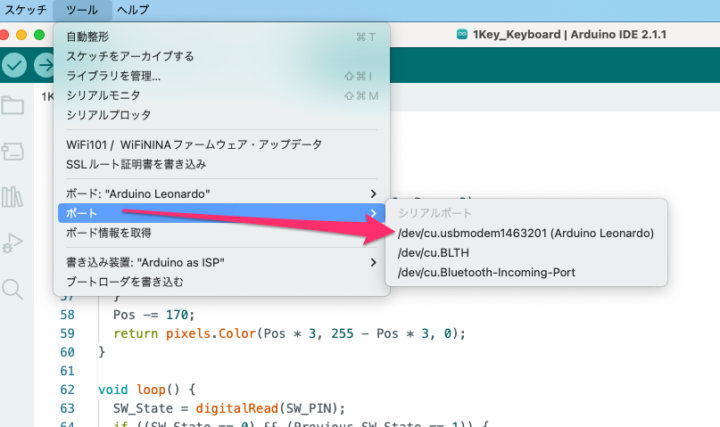
Task: Click ブートローダを書き込む menu entry
Action: coord(124,282)
